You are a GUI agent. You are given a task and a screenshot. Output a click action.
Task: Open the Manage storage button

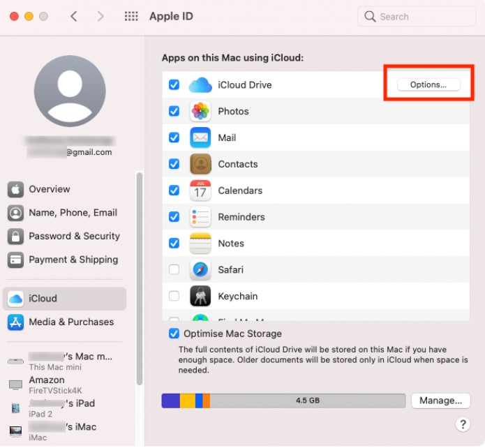tap(440, 401)
